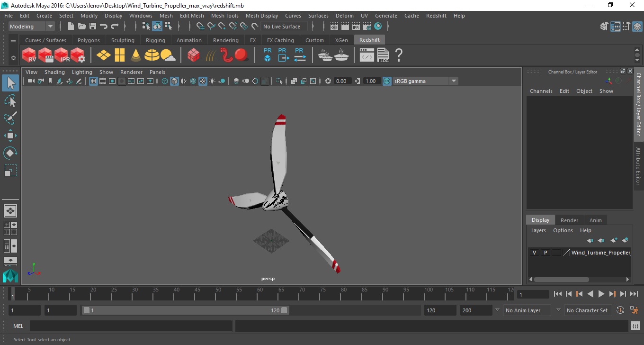The height and width of the screenshot is (345, 644).
Task: Activate the Rotate tool
Action: (10, 153)
